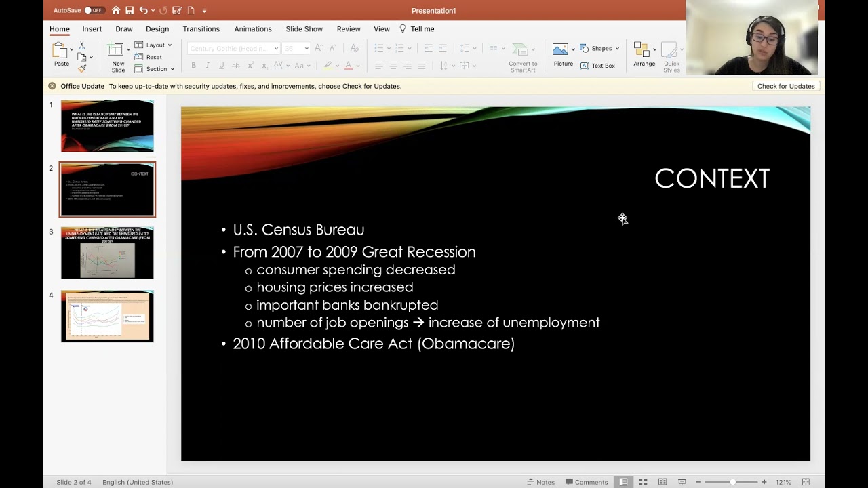The height and width of the screenshot is (488, 868).
Task: Open the Slide Show tab
Action: 304,29
